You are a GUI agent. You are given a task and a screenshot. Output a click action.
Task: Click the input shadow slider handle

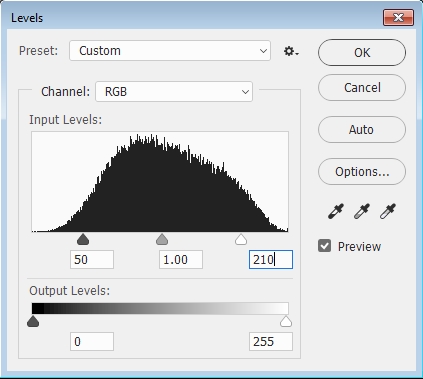pos(83,239)
